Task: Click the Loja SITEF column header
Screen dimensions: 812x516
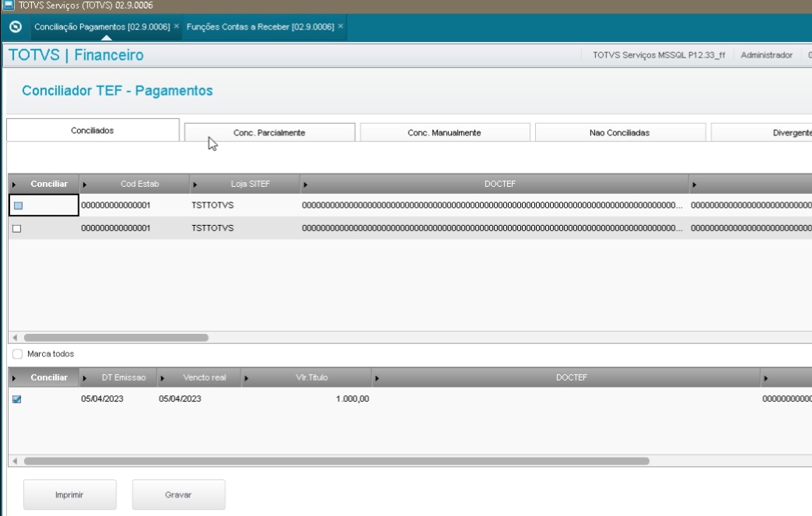Action: (x=245, y=184)
